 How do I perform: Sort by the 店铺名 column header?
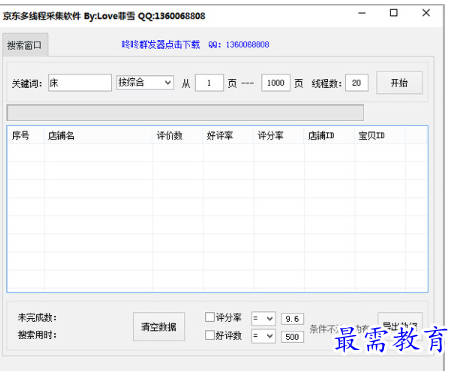coord(98,135)
